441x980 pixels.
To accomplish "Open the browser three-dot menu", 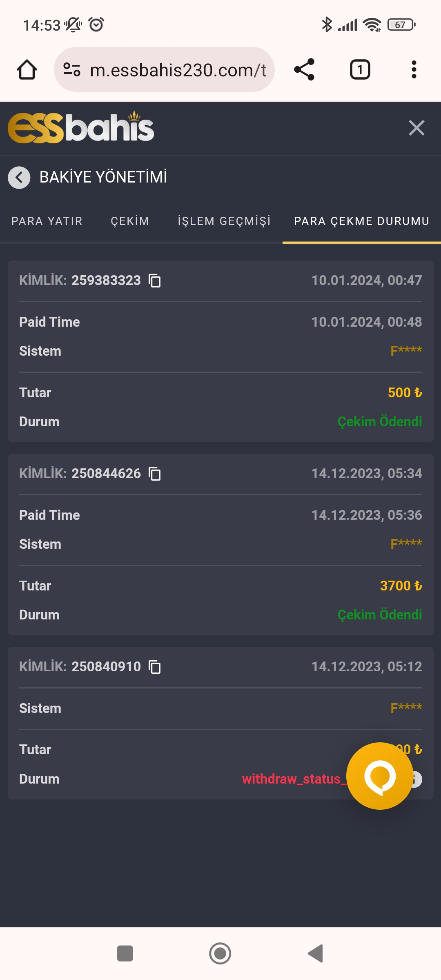I will click(x=414, y=70).
